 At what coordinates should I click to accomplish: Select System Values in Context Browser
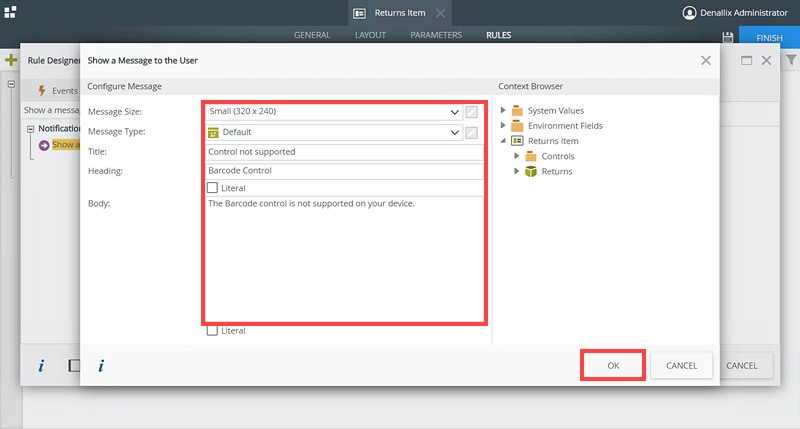pos(556,111)
